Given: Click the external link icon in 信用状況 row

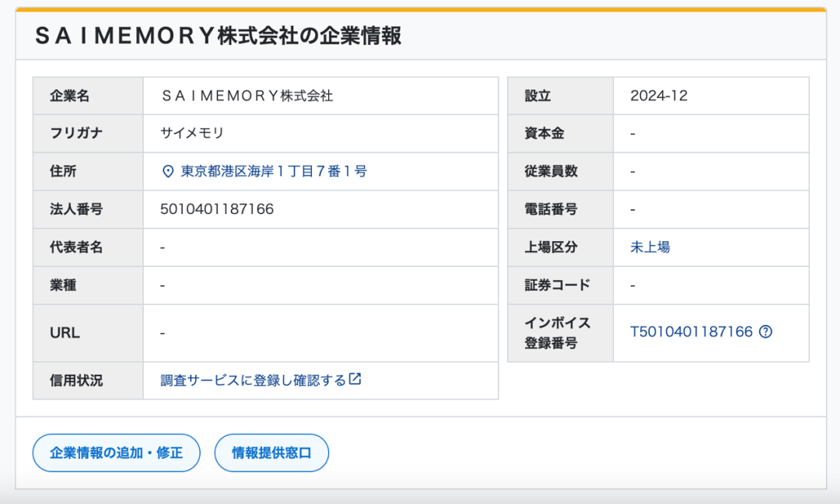Looking at the screenshot, I should [355, 380].
